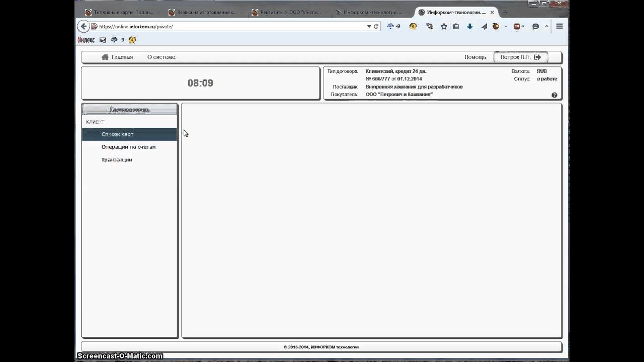
Task: Open Операции по счетам in left menu
Action: tap(129, 147)
